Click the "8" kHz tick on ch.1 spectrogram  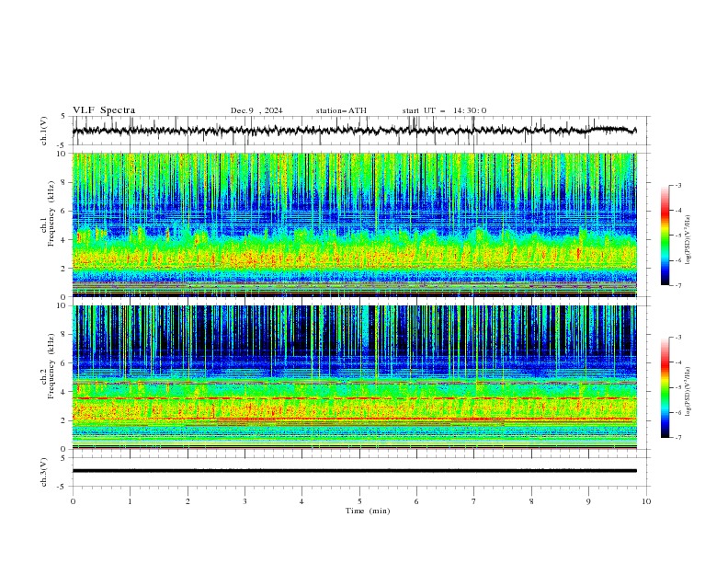pyautogui.click(x=64, y=182)
